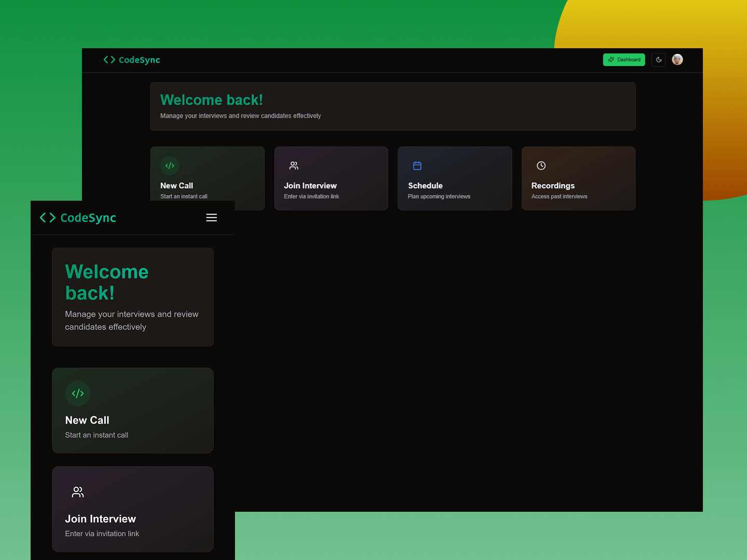
Task: Click the Schedule card
Action: click(x=454, y=178)
